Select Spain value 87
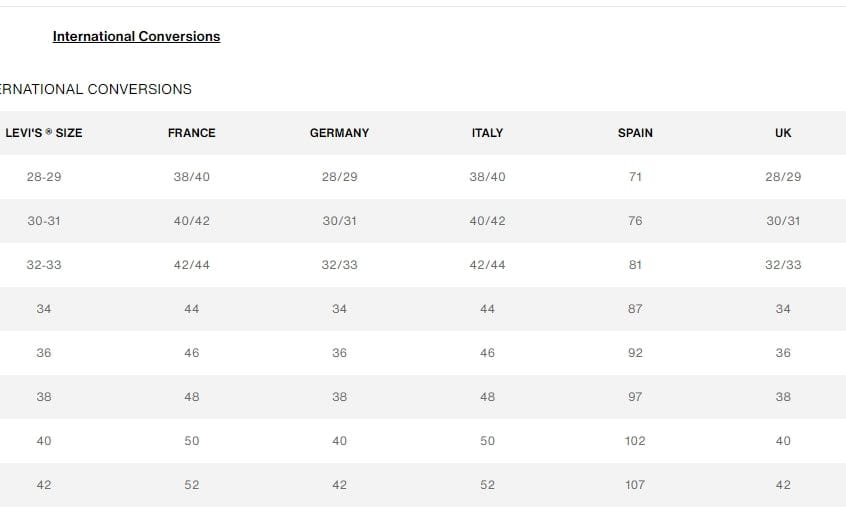Image resolution: width=846 pixels, height=531 pixels. (635, 309)
